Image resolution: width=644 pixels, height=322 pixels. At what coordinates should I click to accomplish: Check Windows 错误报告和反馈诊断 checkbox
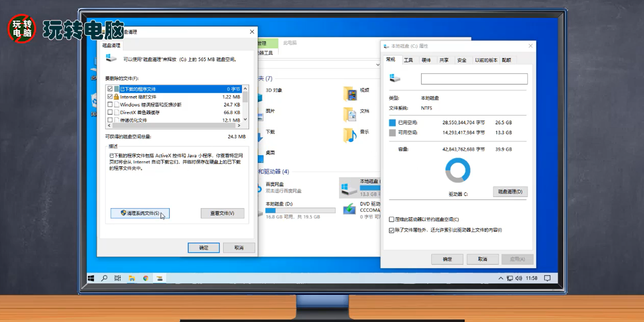point(110,104)
